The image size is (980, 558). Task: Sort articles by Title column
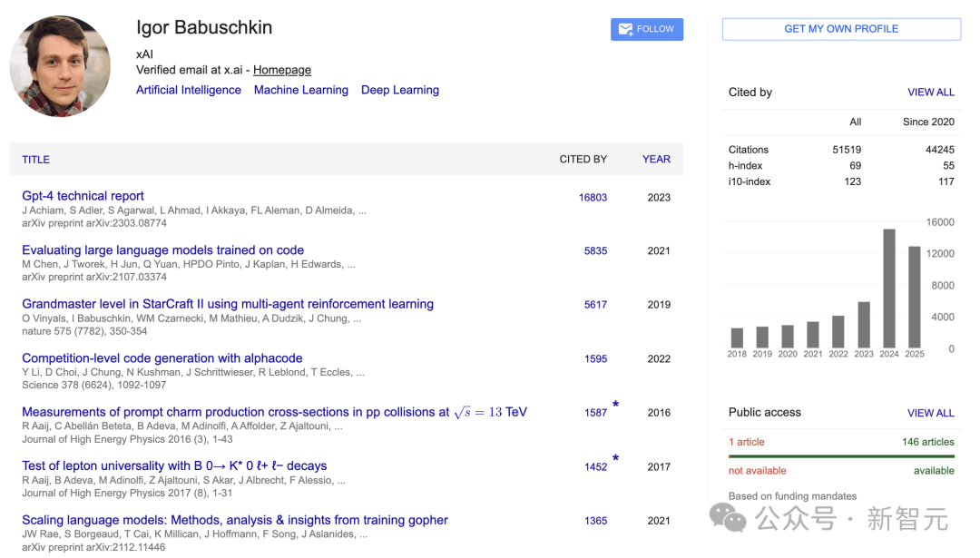(35, 160)
